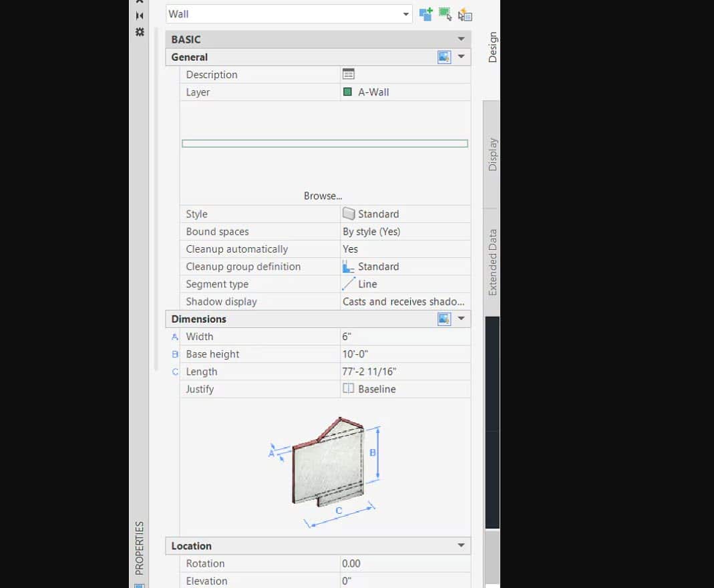
Task: Click the Standard cleanup group icon
Action: coord(349,267)
